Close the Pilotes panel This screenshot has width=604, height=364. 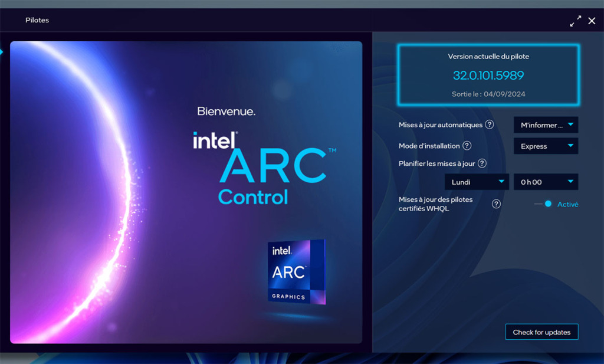592,21
